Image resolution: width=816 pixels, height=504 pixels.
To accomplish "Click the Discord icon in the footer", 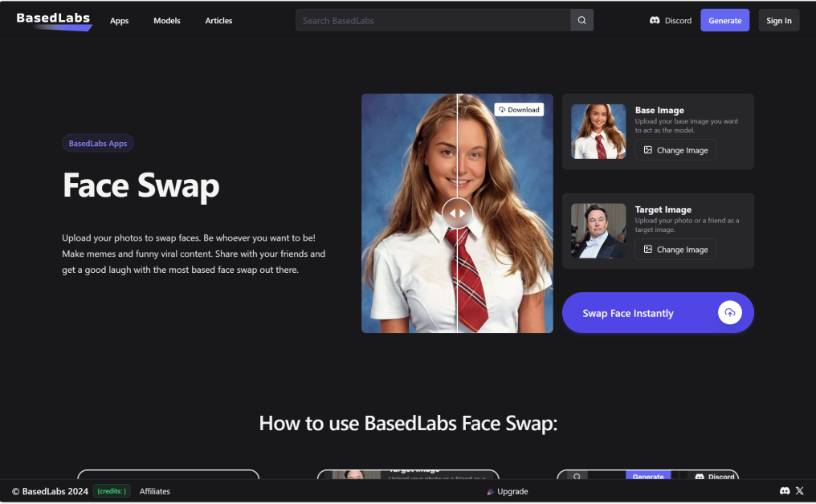I will point(785,491).
